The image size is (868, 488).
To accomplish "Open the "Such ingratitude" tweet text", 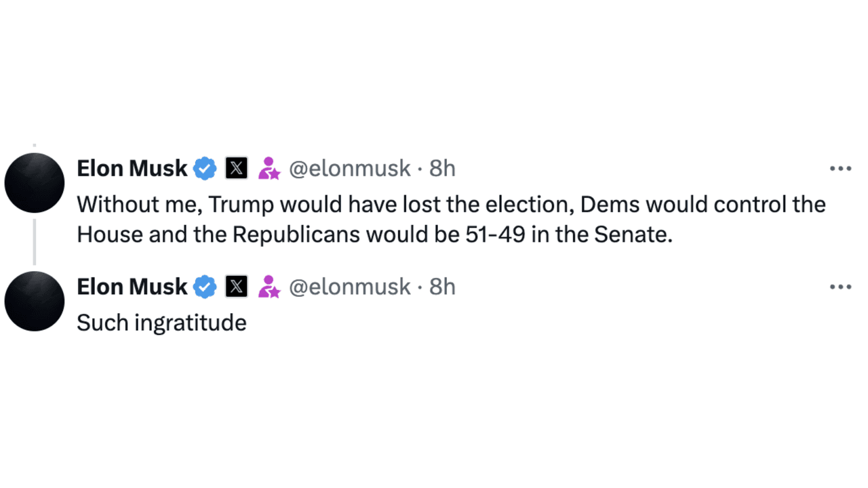I will 161,323.
